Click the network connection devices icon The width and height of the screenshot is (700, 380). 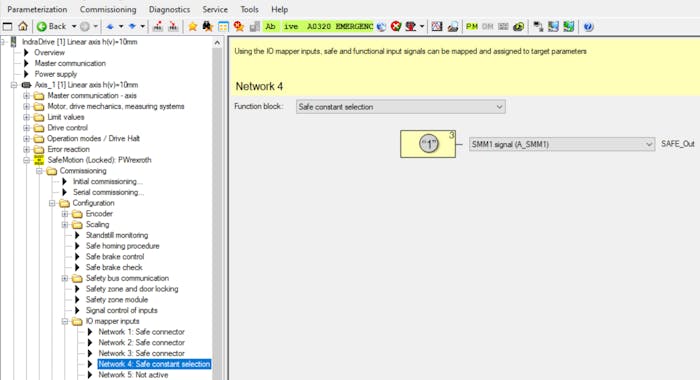point(538,26)
